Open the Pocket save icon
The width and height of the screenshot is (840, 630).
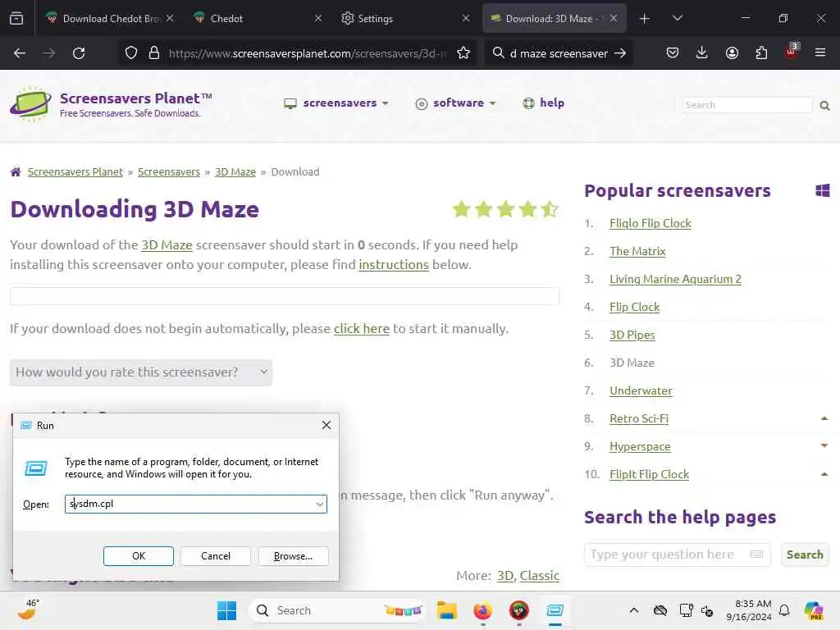click(673, 53)
